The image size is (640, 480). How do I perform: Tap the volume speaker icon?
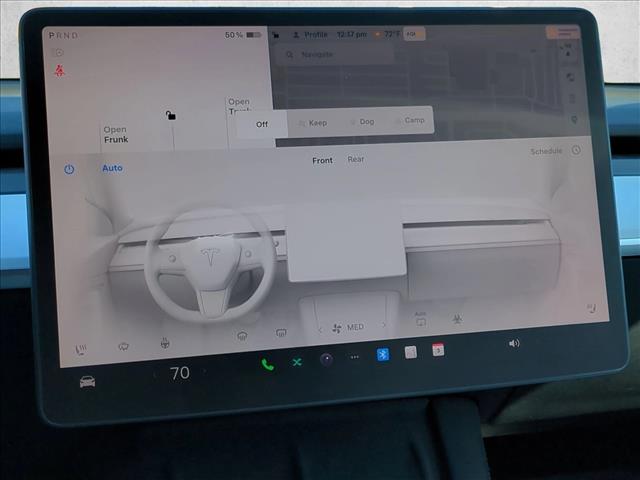tap(514, 343)
